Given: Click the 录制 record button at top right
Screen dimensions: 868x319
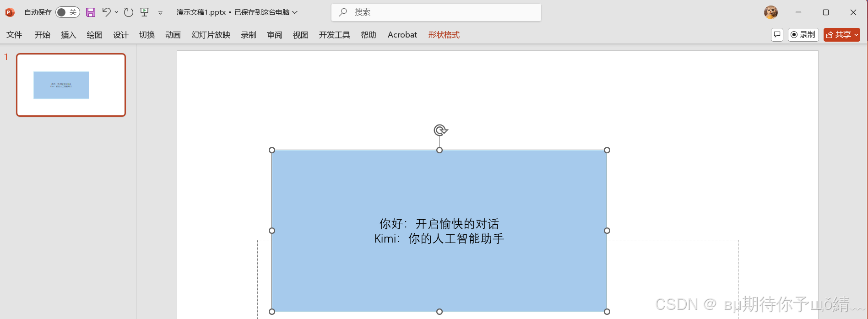Looking at the screenshot, I should point(803,35).
